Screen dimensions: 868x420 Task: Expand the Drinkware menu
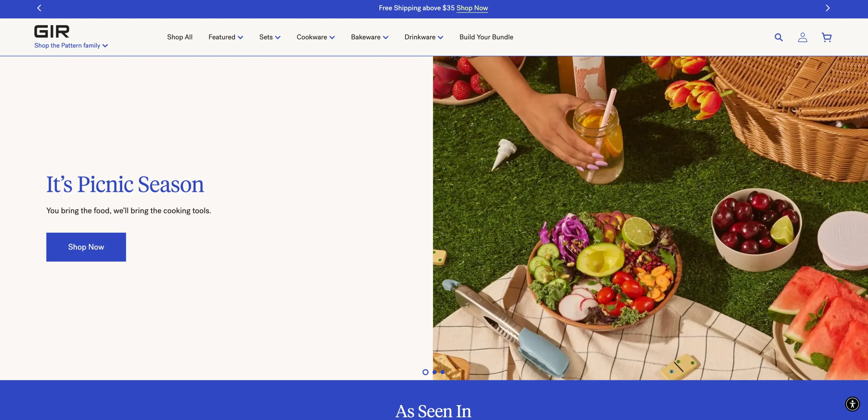coord(423,37)
